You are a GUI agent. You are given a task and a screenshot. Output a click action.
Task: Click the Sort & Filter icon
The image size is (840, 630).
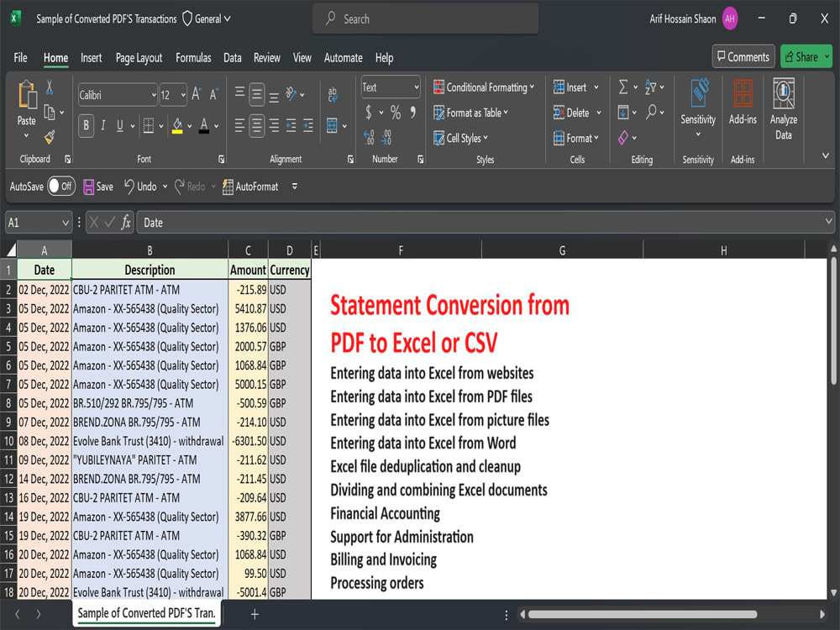coord(650,87)
